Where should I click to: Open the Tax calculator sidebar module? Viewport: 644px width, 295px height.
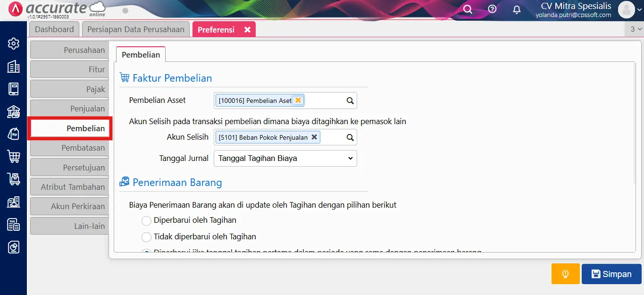(x=14, y=225)
